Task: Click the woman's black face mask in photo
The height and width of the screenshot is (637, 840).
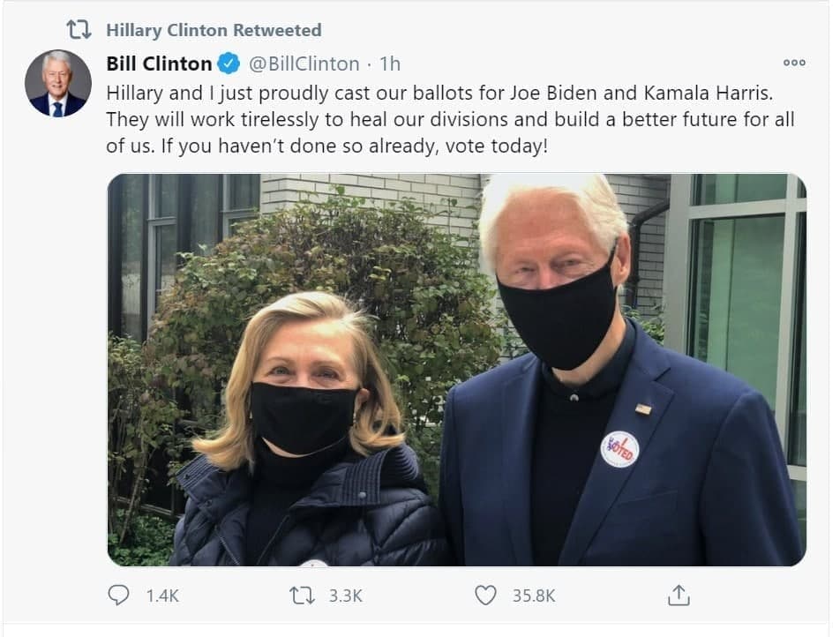Action: point(303,417)
